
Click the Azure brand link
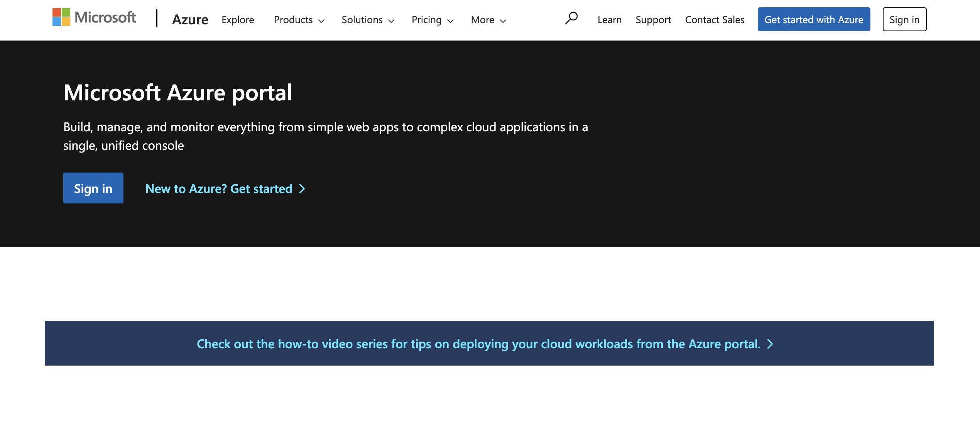pyautogui.click(x=190, y=19)
